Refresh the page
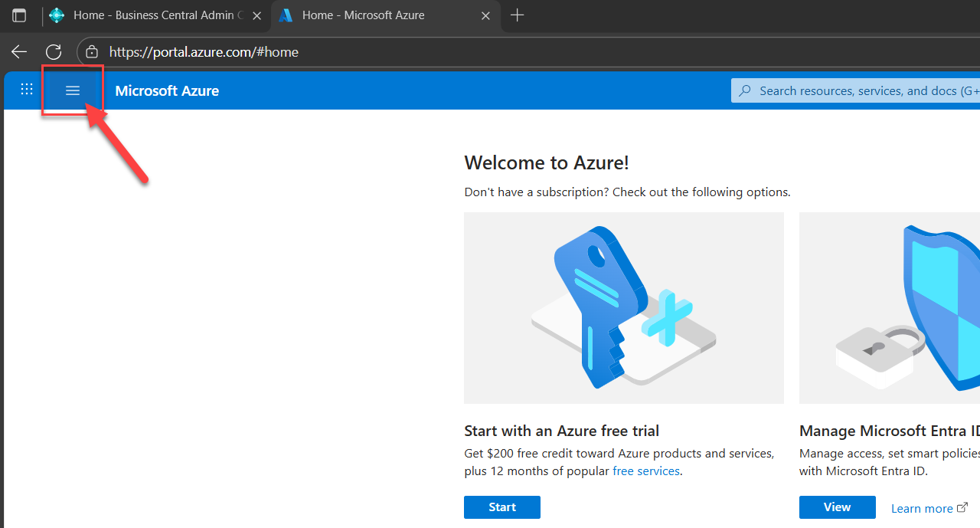The image size is (980, 528). pyautogui.click(x=54, y=52)
